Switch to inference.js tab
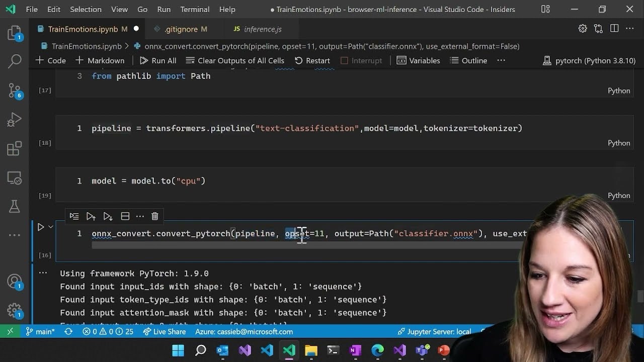The width and height of the screenshot is (644, 362). pyautogui.click(x=263, y=29)
